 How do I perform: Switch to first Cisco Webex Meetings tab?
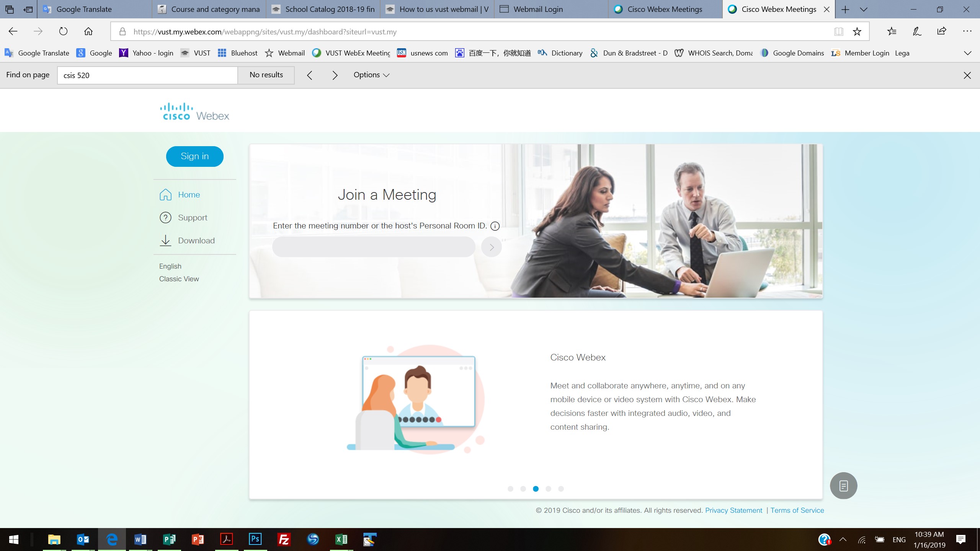[665, 9]
